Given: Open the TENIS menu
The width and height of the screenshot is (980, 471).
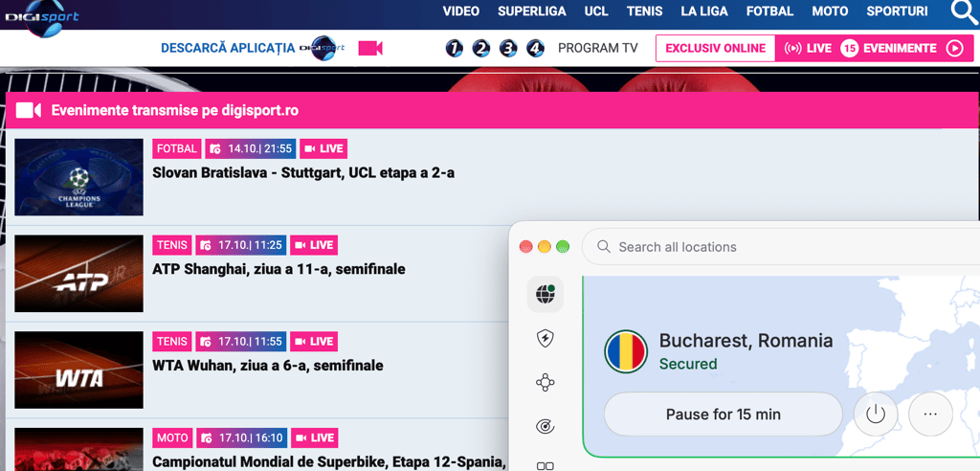Looking at the screenshot, I should 645,11.
